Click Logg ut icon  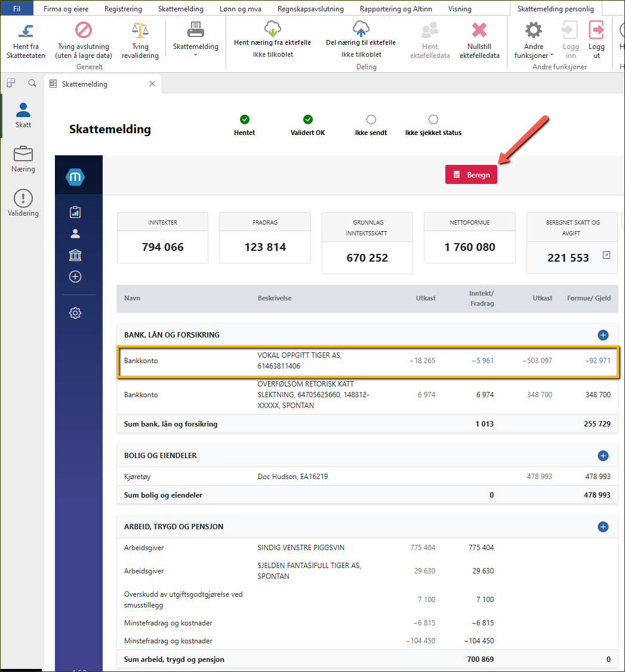coord(596,30)
